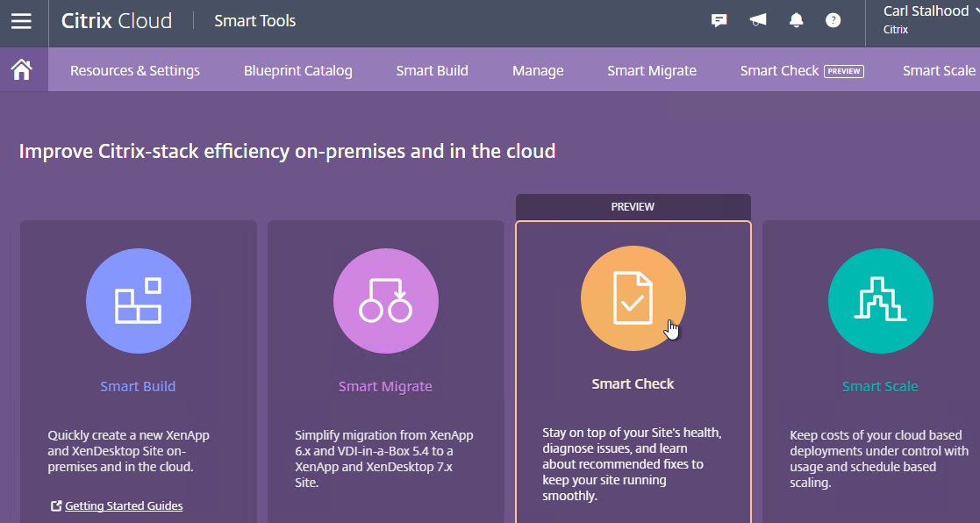
Task: Open the Blueprint Catalog tab
Action: [298, 70]
